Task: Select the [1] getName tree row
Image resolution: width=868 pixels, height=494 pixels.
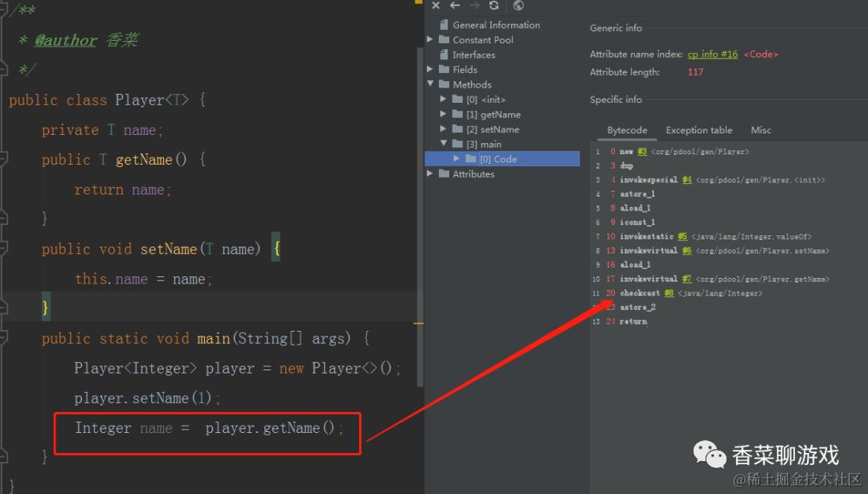Action: 493,115
